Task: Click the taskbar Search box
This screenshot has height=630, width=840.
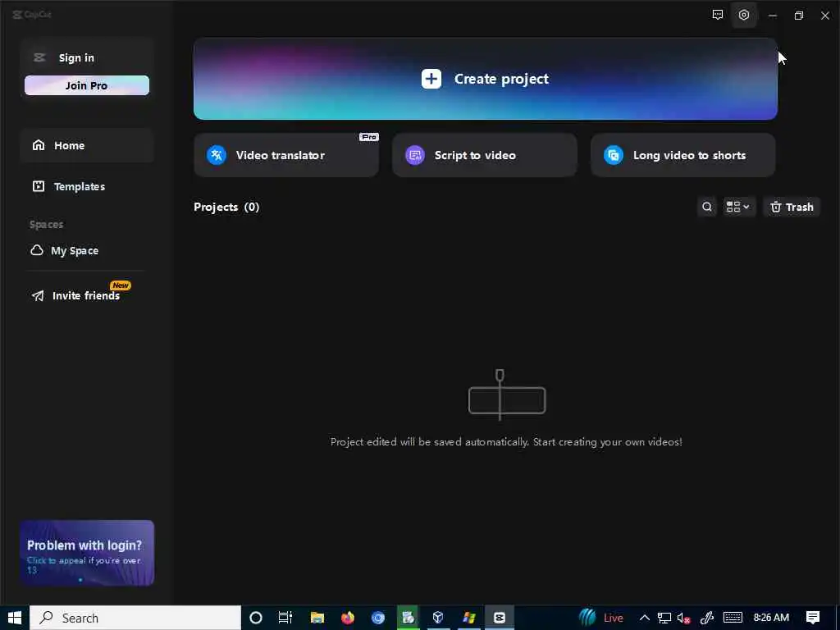Action: [x=135, y=618]
